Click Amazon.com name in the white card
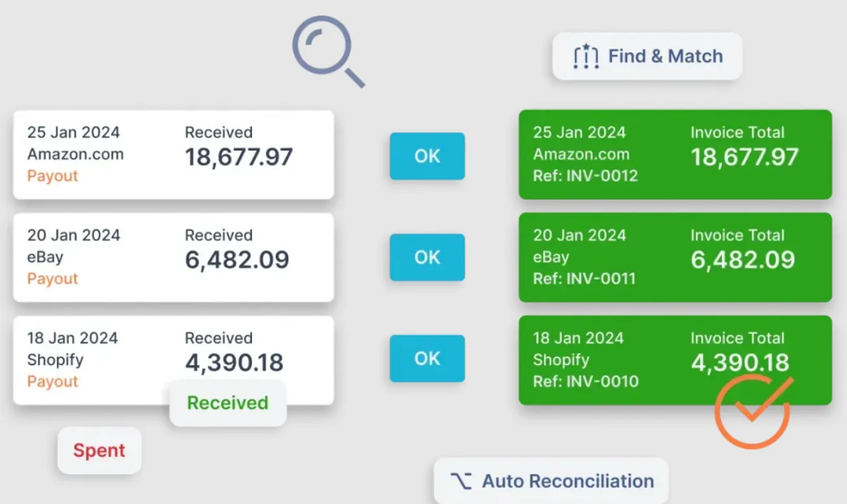The image size is (847, 504). coord(75,154)
